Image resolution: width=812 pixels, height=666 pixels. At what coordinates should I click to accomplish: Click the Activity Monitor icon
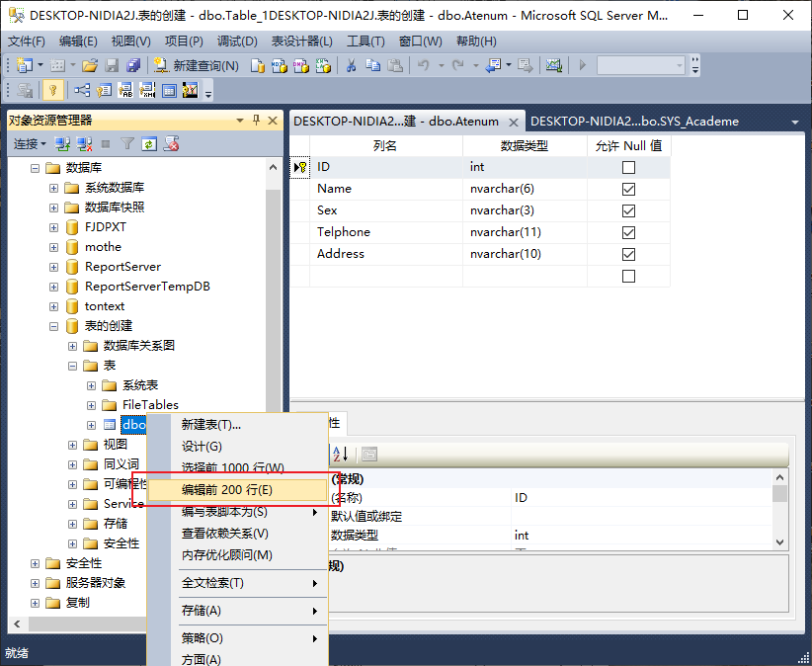coord(553,65)
